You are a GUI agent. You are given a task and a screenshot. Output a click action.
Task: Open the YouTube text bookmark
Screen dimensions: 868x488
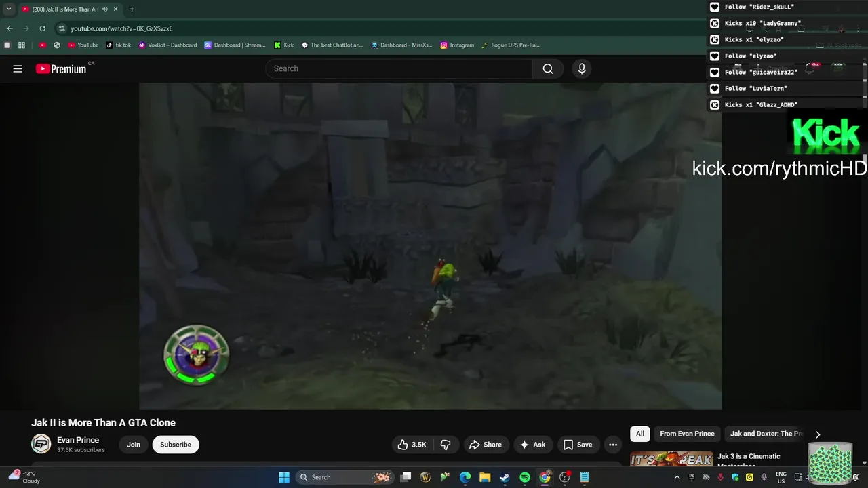(x=83, y=45)
